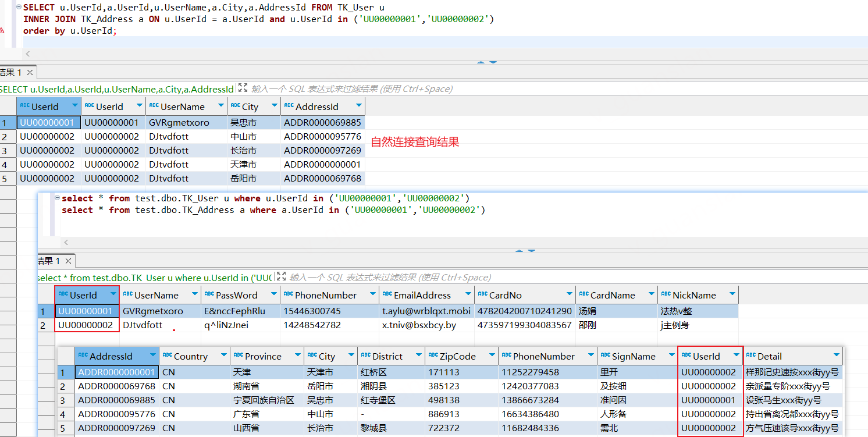Close the top 结果 1 result tab

tap(30, 73)
